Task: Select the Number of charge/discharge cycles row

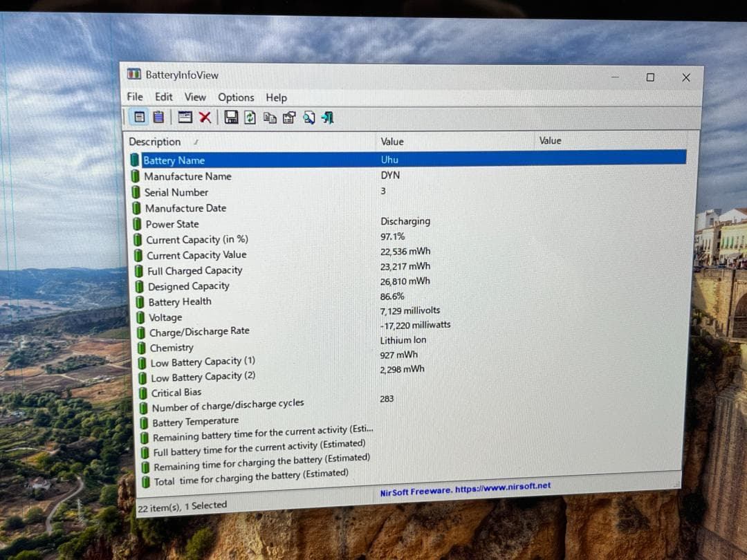Action: coord(228,405)
